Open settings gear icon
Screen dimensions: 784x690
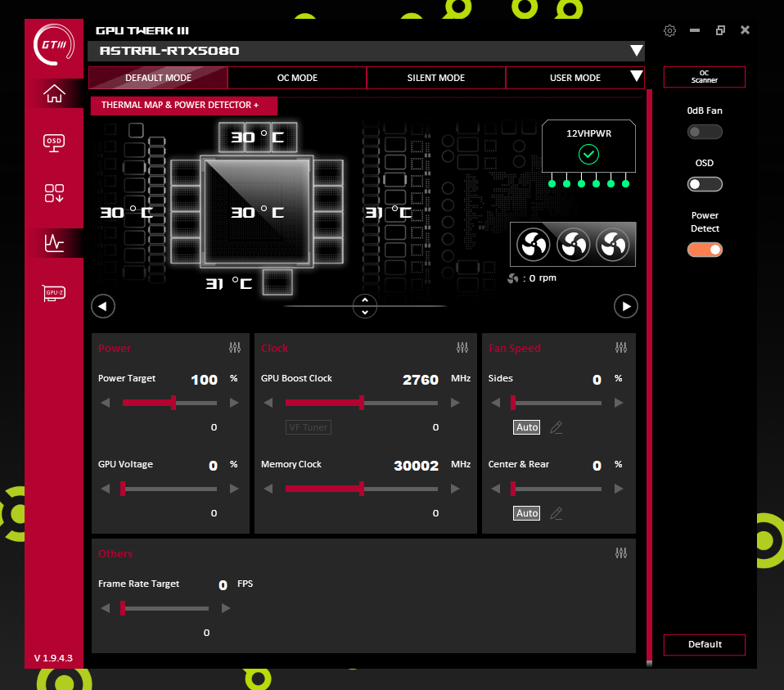(669, 30)
